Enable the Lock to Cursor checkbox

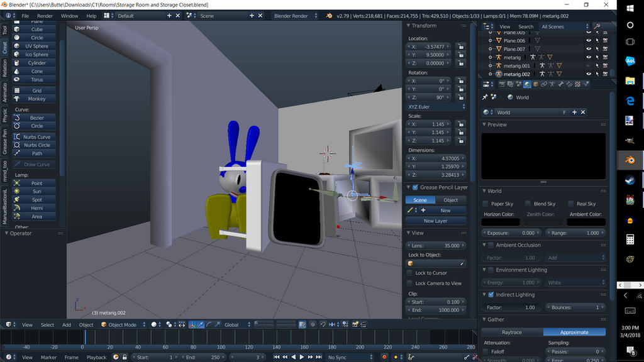coord(409,273)
